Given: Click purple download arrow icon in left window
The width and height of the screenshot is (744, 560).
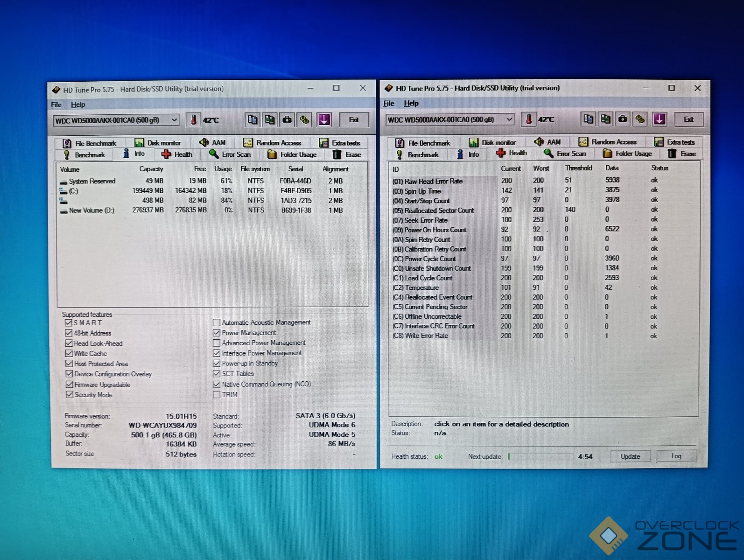Looking at the screenshot, I should coord(324,120).
